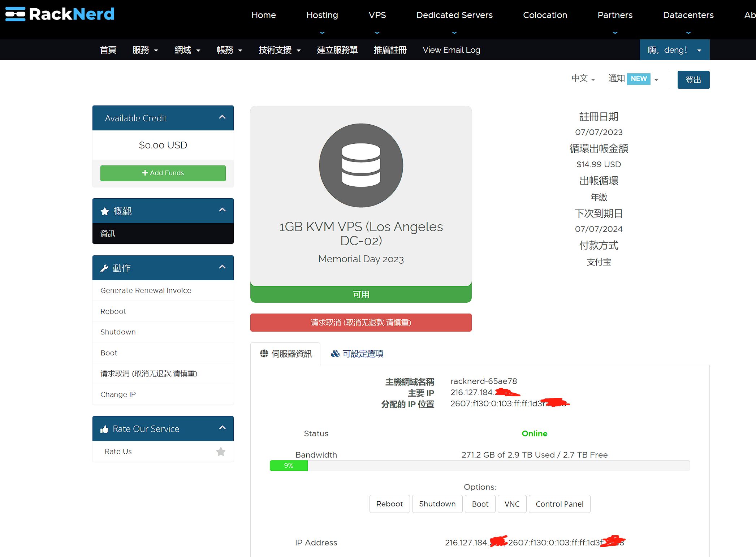The image size is (756, 557).
Task: Switch to the 伺服器資訊 tab
Action: [x=285, y=354]
